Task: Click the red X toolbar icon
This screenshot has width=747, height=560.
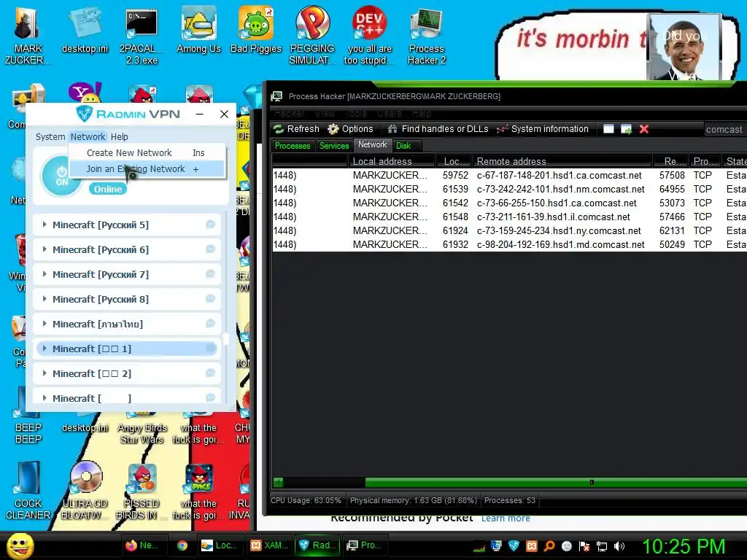Action: [644, 129]
